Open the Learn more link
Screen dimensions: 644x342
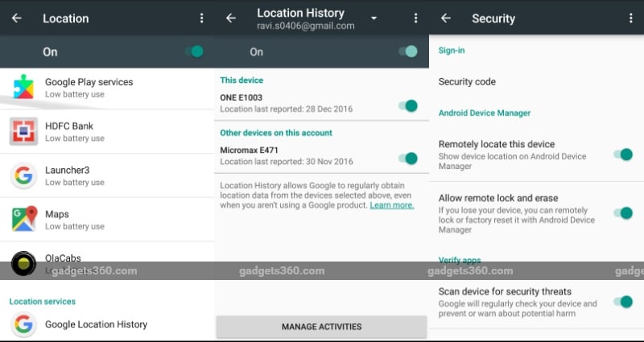pos(392,205)
